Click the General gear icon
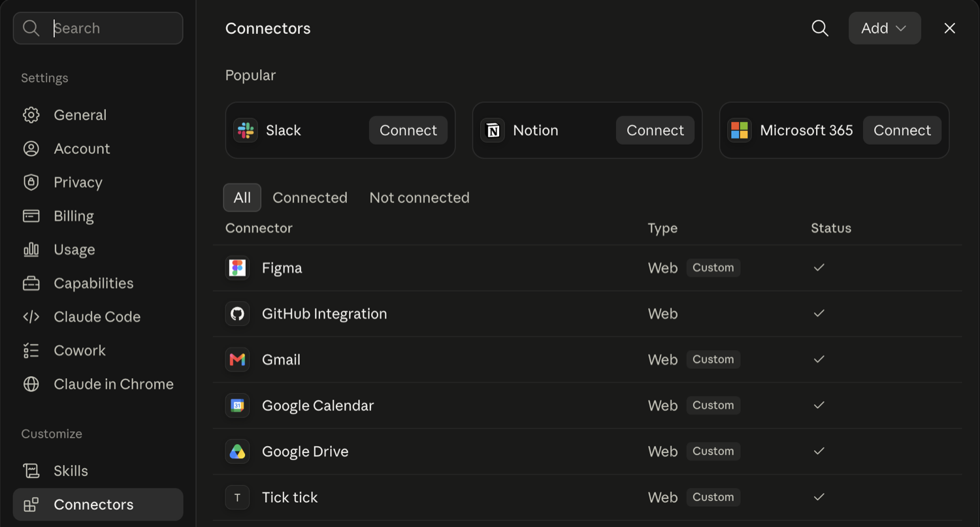Screen dimensions: 980x527 click(x=31, y=115)
